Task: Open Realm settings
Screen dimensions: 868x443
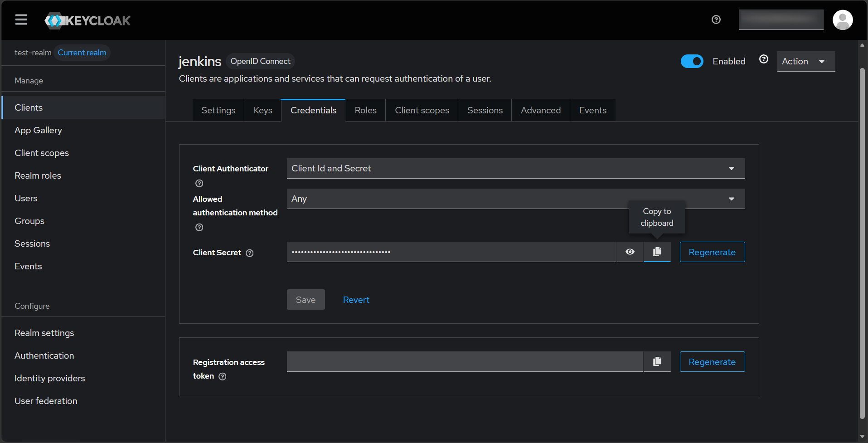Action: tap(83, 333)
